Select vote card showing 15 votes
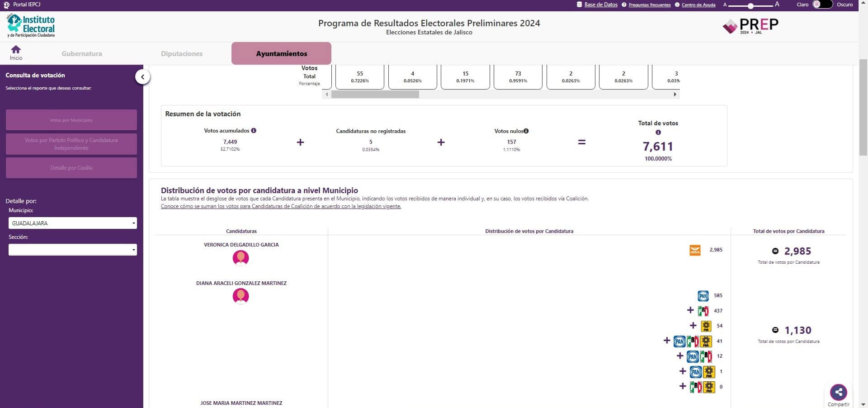The height and width of the screenshot is (408, 868). 465,77
